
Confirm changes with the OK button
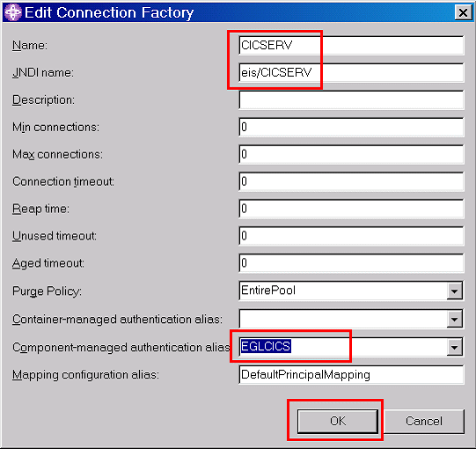click(x=338, y=421)
